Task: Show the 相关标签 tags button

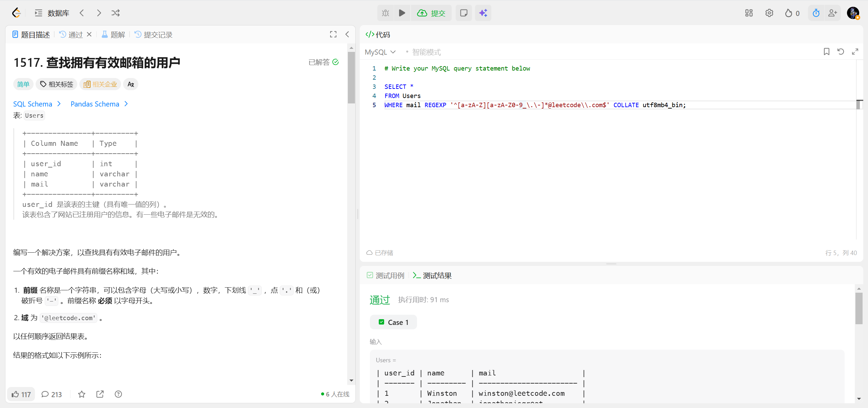Action: 57,84
